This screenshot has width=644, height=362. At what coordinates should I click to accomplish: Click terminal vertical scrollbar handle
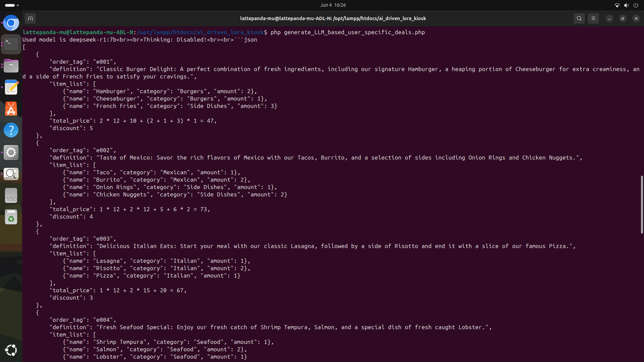click(642, 204)
